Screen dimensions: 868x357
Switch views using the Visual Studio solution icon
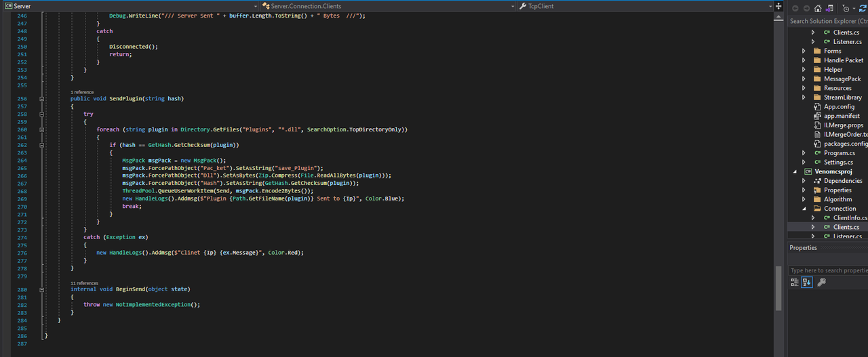click(830, 9)
